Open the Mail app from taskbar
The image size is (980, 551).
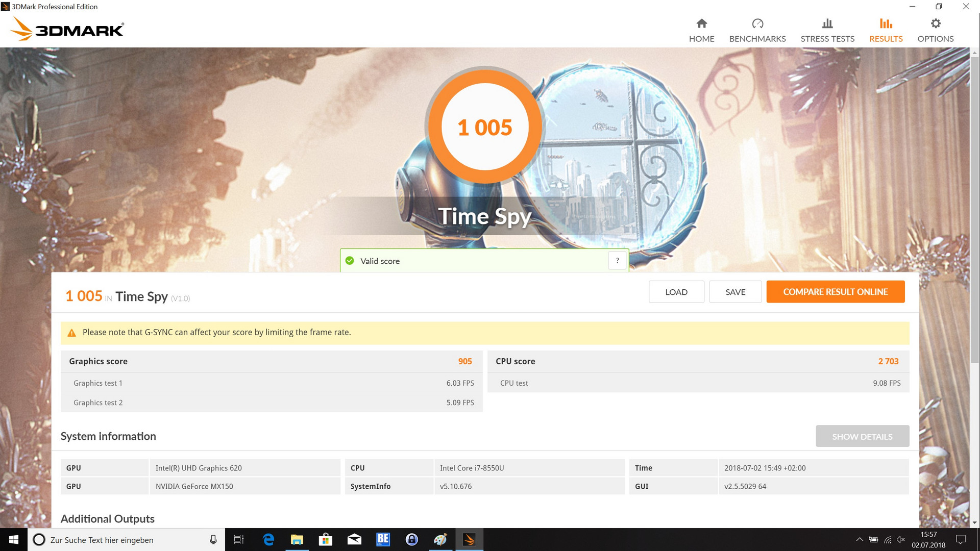[354, 540]
